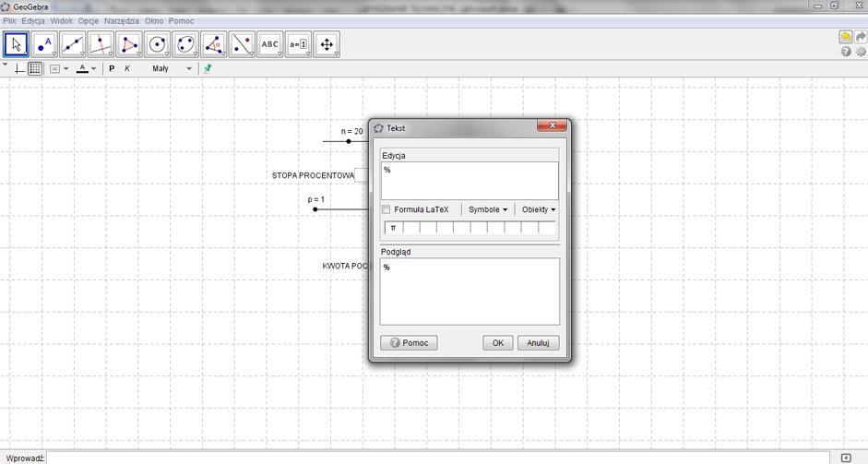Screen dimensions: 868x464
Task: Open the Narzędzia menu
Action: [x=122, y=21]
